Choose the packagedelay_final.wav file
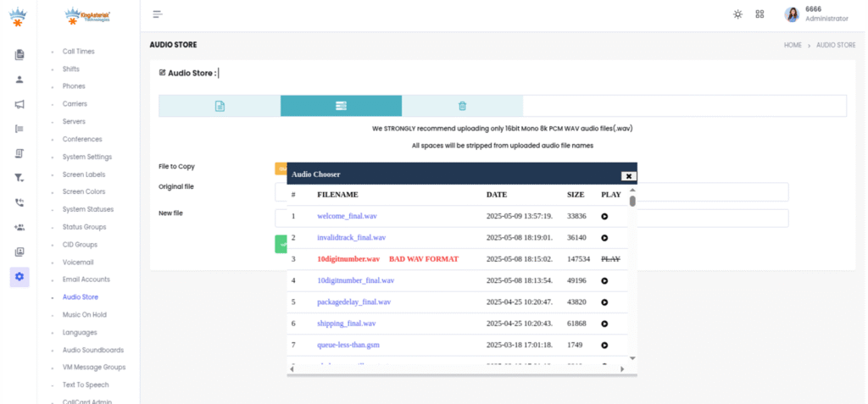 point(353,302)
